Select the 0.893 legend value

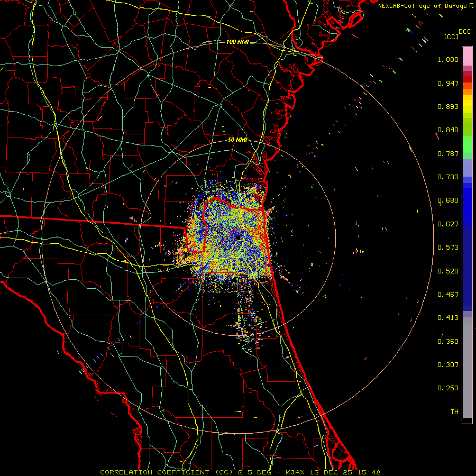point(448,106)
